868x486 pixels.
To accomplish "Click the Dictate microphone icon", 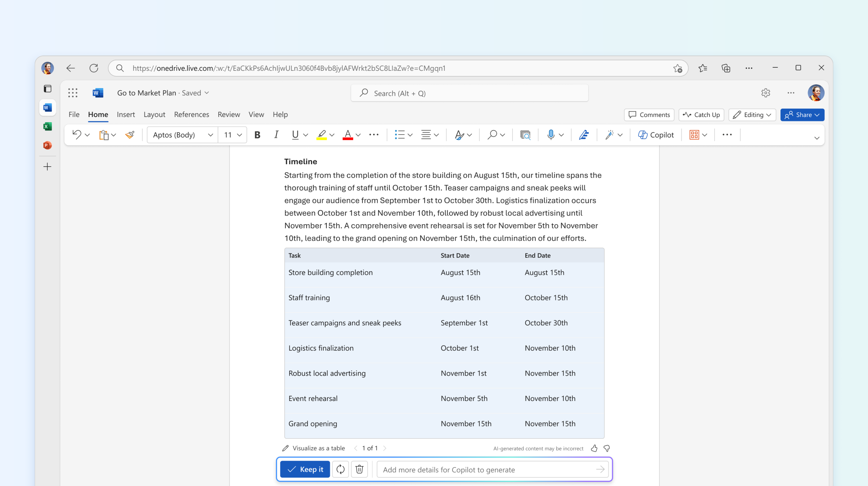I will point(550,135).
